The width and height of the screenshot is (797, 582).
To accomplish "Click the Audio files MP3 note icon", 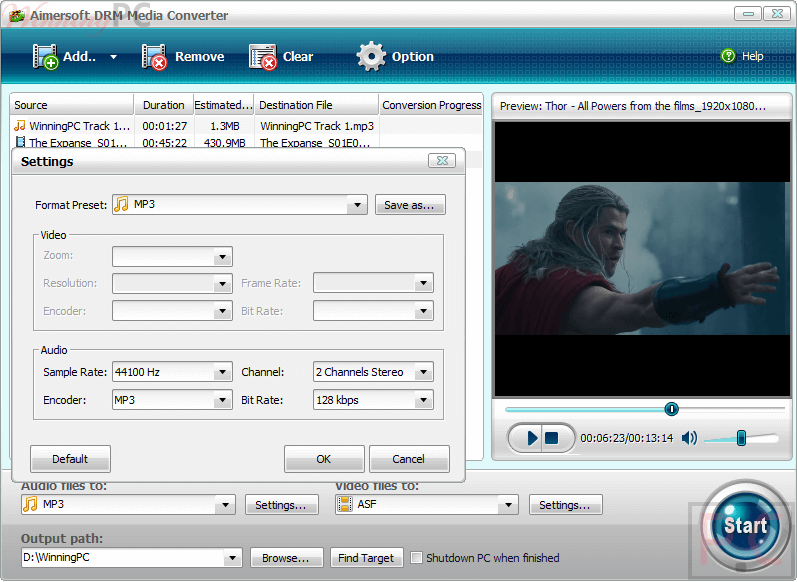I will pyautogui.click(x=30, y=504).
